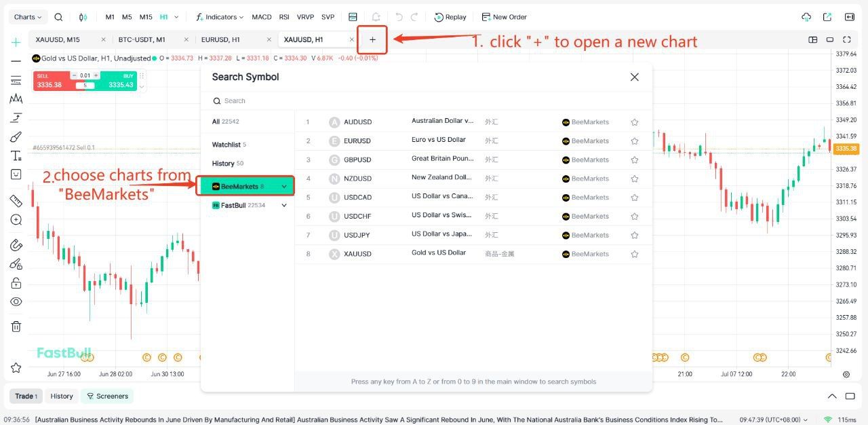Collapse the bottom panel with up chevron

(x=832, y=396)
